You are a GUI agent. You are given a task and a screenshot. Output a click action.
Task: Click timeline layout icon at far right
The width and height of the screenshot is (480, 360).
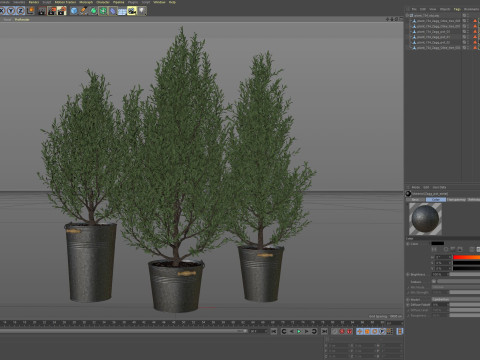pyautogui.click(x=400, y=331)
